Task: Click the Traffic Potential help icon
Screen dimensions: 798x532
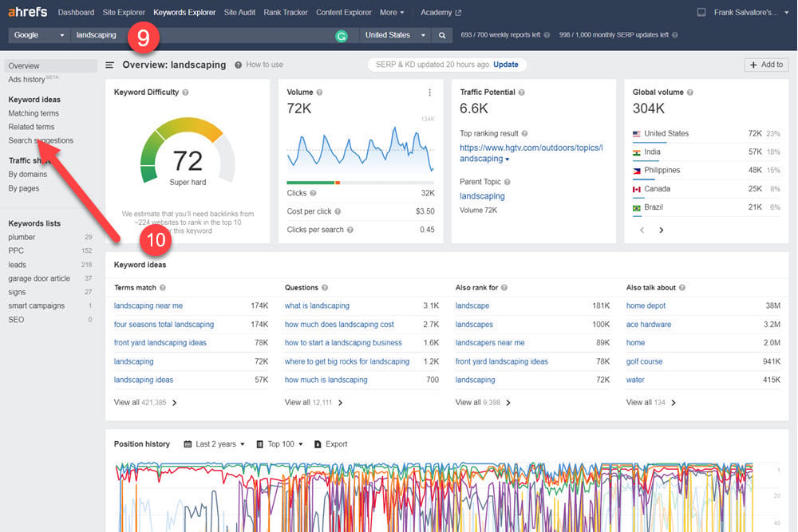Action: (x=522, y=92)
